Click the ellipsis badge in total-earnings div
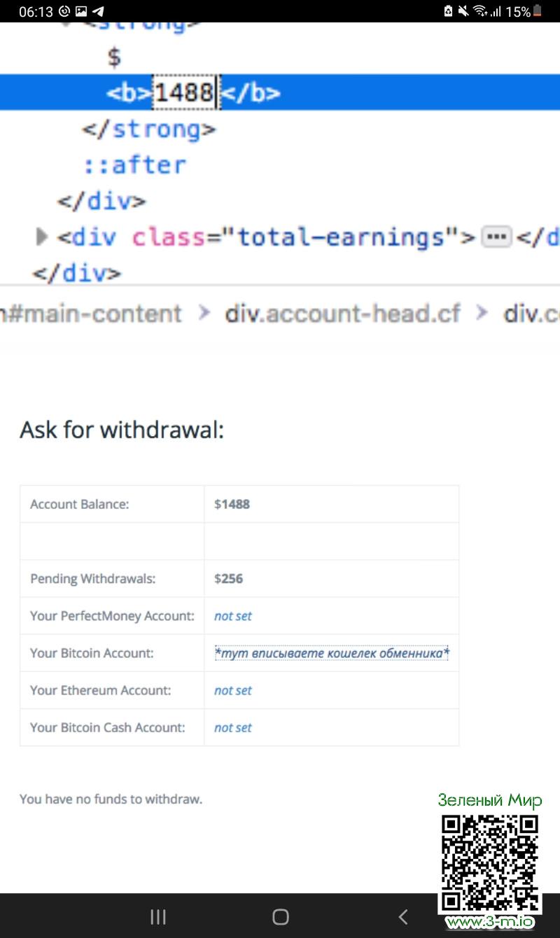 coord(496,237)
